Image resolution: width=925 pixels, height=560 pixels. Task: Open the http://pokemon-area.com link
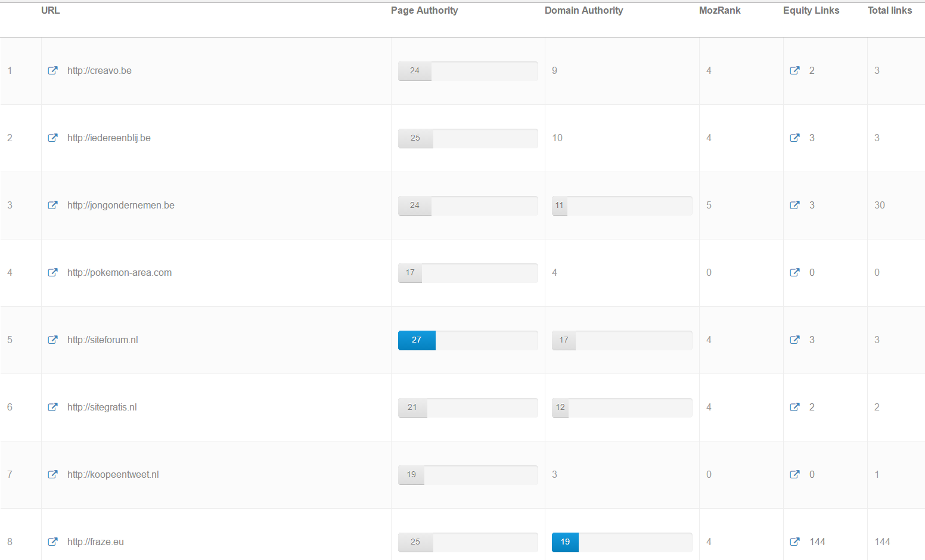(x=119, y=272)
